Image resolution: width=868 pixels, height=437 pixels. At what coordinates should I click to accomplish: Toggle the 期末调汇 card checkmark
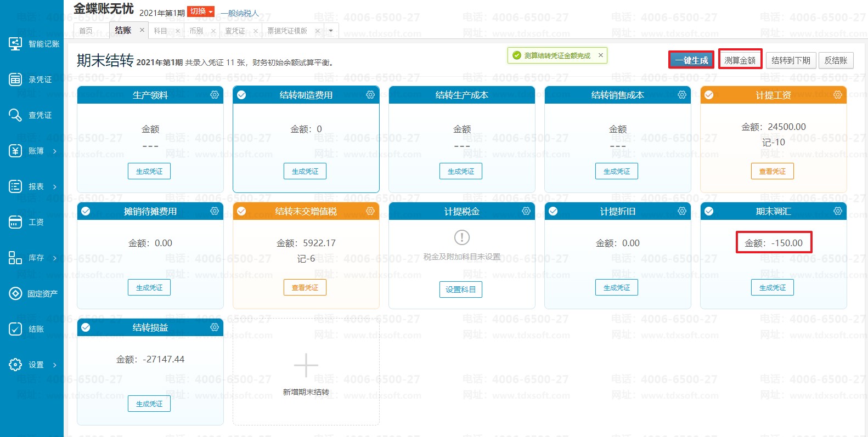coord(709,211)
